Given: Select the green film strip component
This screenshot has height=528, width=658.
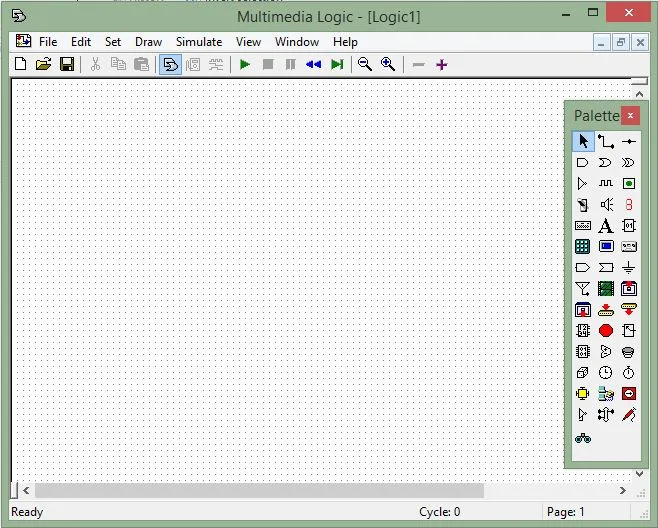Looking at the screenshot, I should [606, 289].
